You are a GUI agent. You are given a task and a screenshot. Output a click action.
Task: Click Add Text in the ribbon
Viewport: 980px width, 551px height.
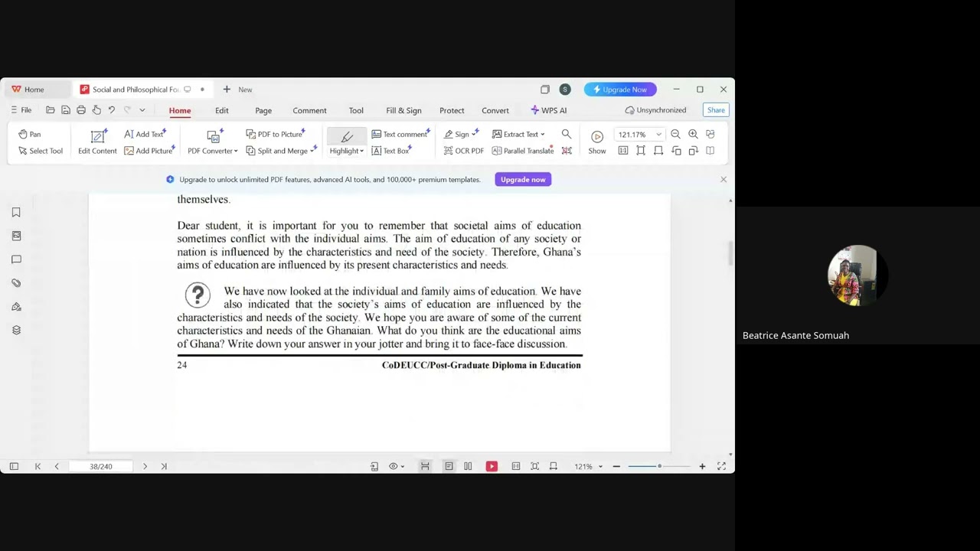point(145,134)
